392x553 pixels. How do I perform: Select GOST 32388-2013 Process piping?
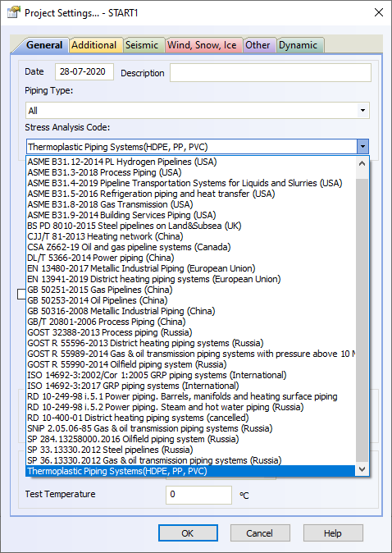190,332
